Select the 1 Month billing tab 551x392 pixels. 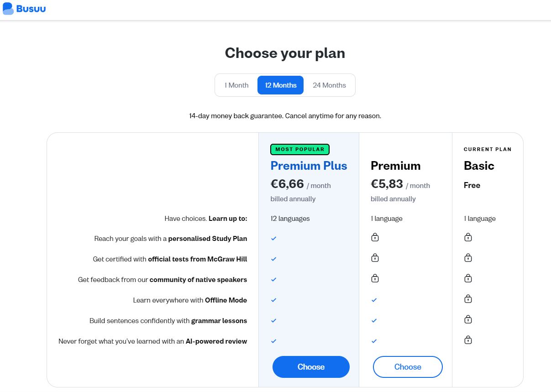(x=236, y=85)
